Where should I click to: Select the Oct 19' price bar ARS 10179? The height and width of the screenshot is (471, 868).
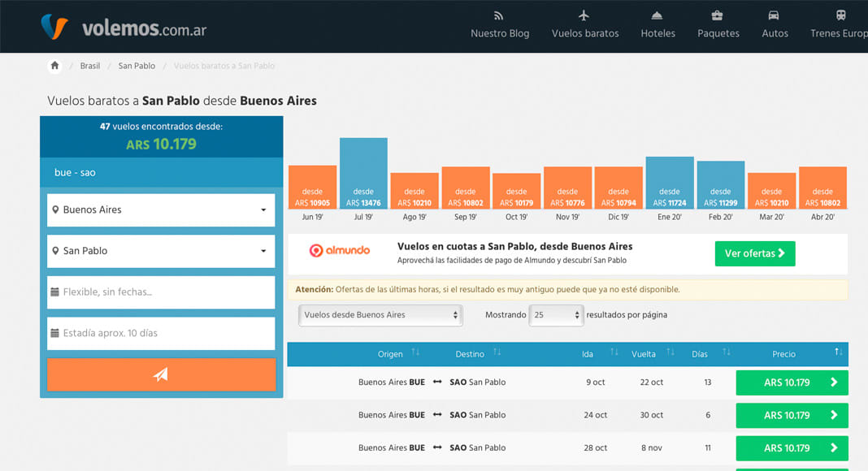[516, 191]
